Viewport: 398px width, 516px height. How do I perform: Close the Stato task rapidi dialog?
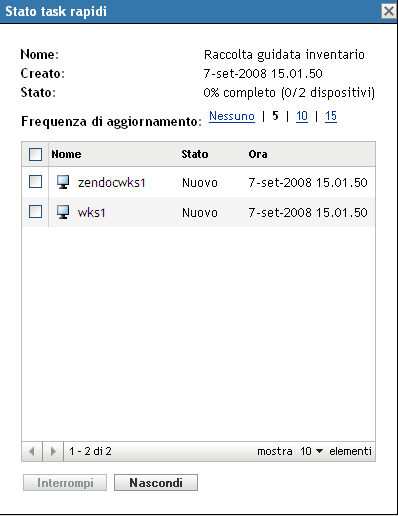click(389, 11)
